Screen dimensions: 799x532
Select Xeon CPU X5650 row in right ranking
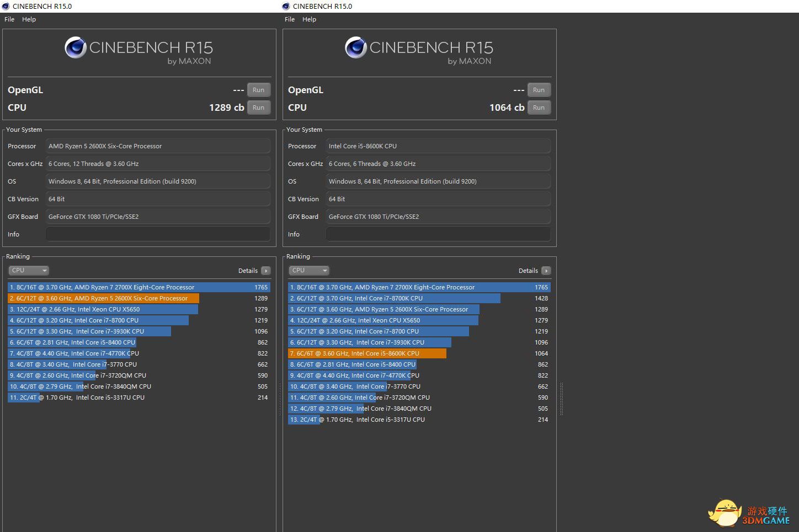tap(419, 320)
